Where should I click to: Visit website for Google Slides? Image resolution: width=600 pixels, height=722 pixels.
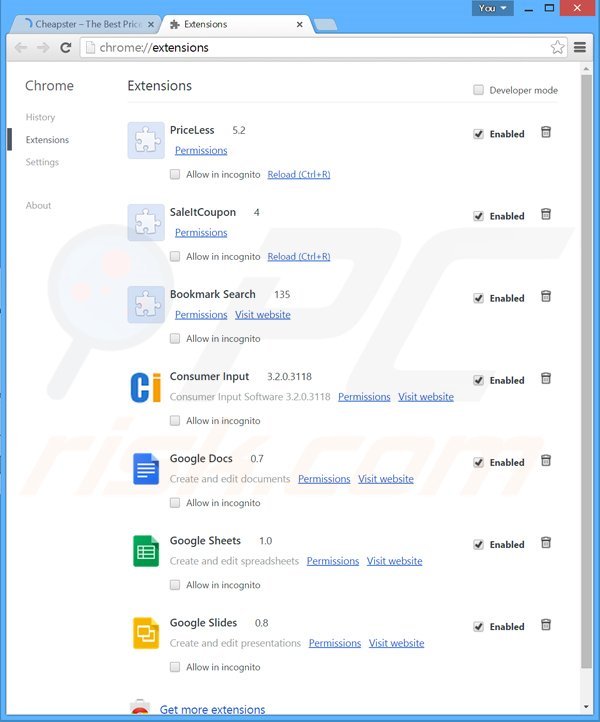(x=396, y=643)
